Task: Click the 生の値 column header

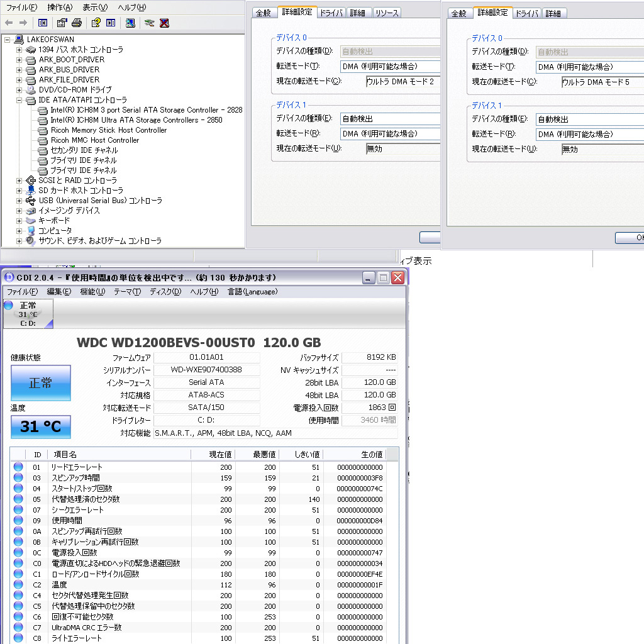Action: [x=355, y=454]
